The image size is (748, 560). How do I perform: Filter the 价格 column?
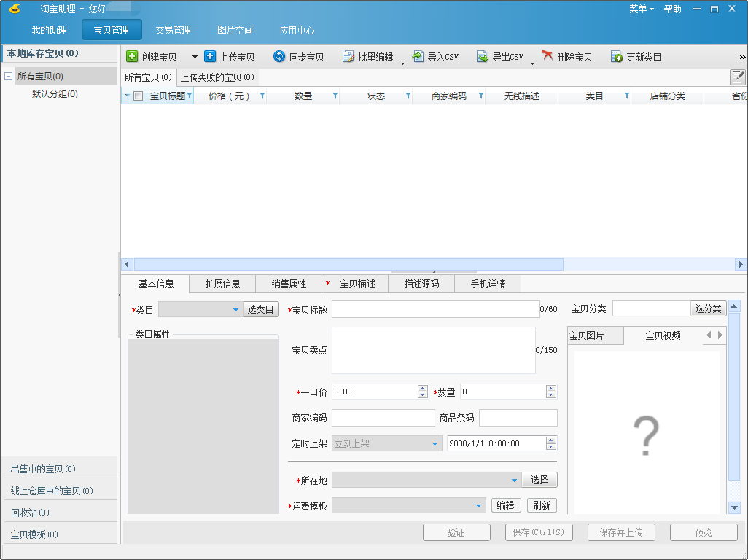pyautogui.click(x=262, y=96)
